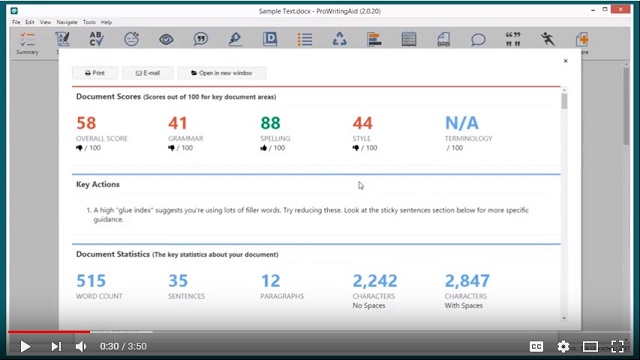Open the Help menu
This screenshot has height=360, width=640.
106,22
